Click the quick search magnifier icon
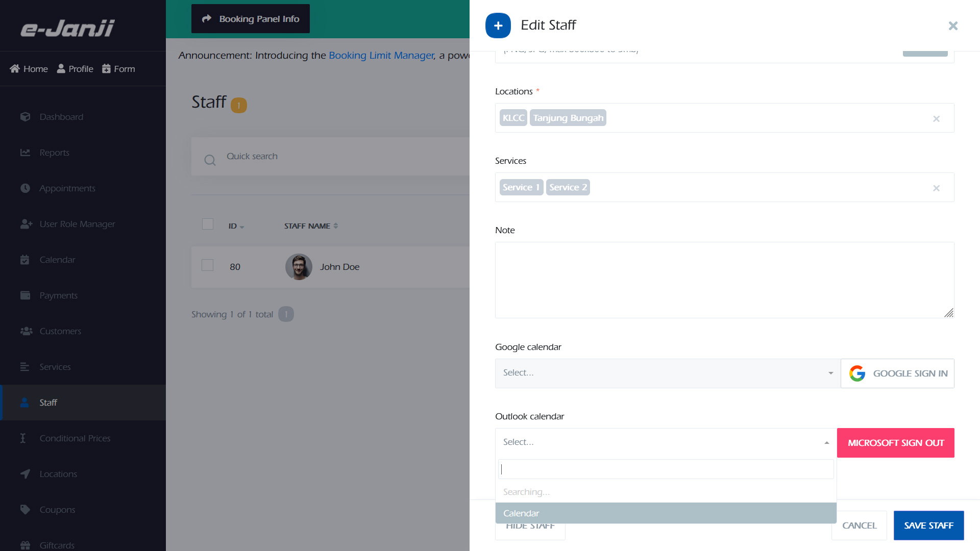This screenshot has width=980, height=551. click(x=210, y=160)
